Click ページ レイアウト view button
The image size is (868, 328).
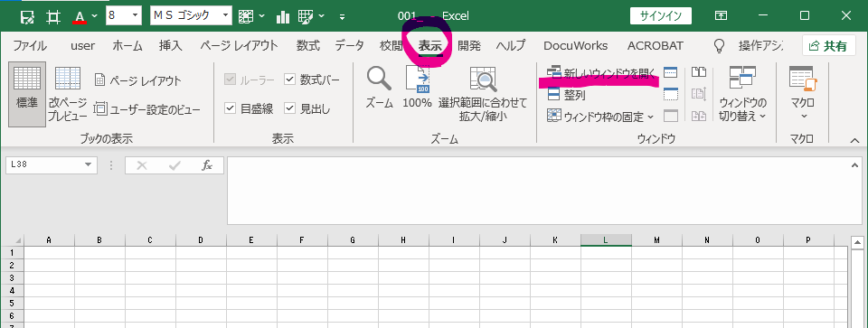[137, 80]
